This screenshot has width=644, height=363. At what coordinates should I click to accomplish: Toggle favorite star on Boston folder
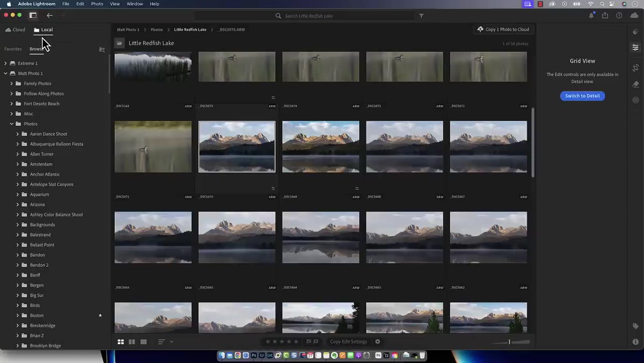100,315
